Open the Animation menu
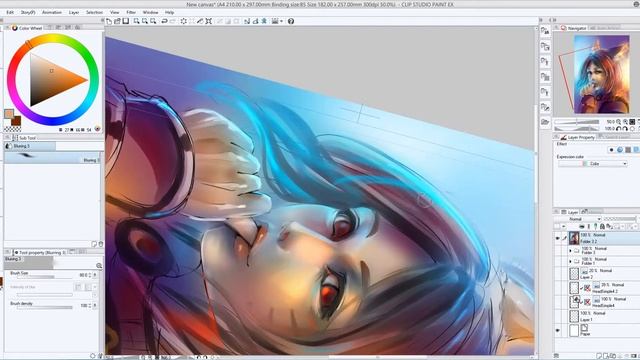The height and width of the screenshot is (360, 640). (x=52, y=13)
